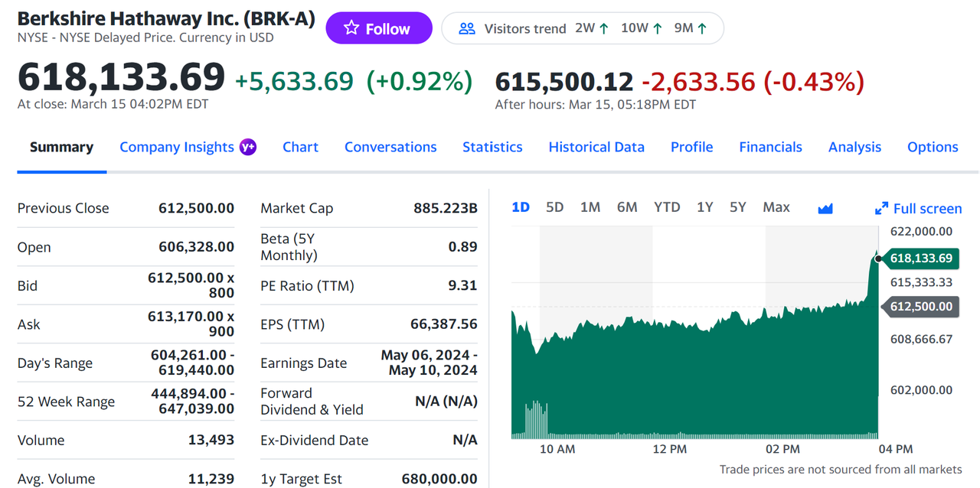Select the Summary tab
Screen dimensions: 980x488
point(61,147)
